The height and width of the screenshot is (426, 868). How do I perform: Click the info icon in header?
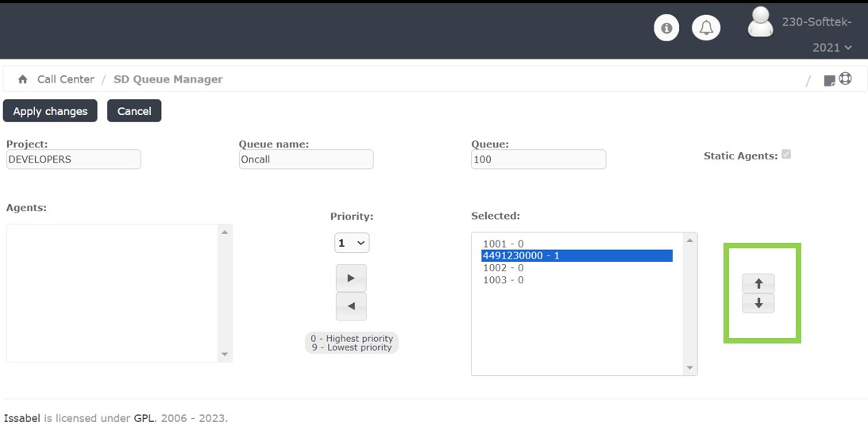(x=666, y=29)
